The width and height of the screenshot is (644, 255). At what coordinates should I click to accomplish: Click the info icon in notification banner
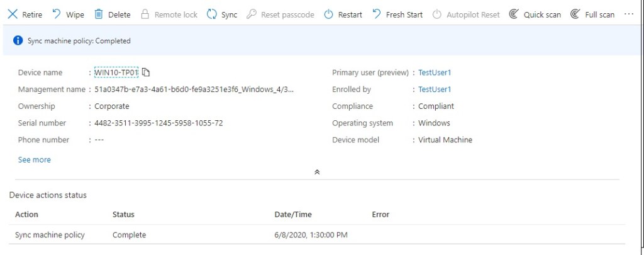tap(18, 41)
